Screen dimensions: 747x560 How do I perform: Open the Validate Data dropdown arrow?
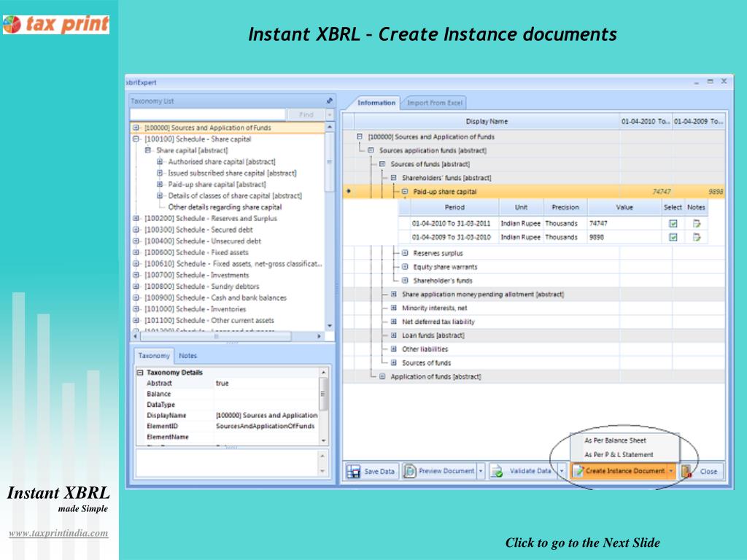[562, 471]
